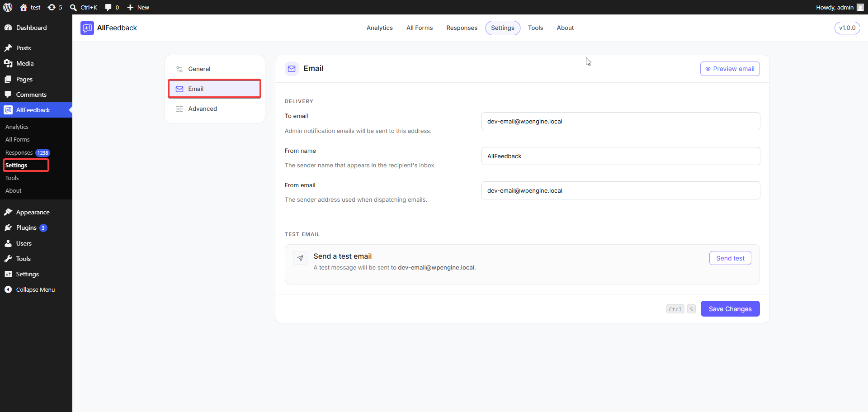Switch to the Responses top tab

coord(462,28)
